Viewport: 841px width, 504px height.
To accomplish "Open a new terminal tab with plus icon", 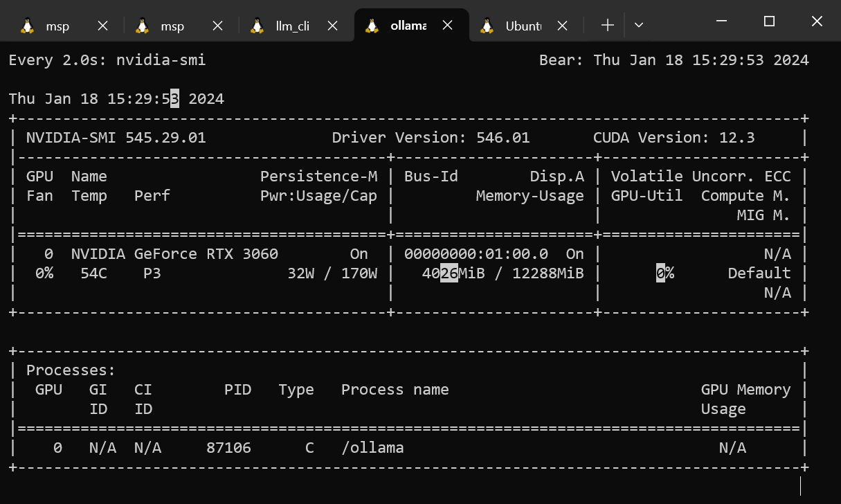I will 607,26.
